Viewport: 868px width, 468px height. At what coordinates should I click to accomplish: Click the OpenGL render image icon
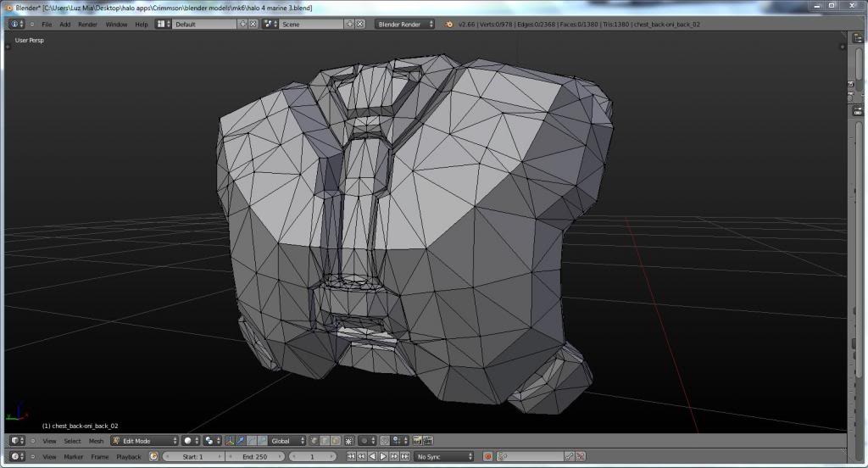(417, 441)
